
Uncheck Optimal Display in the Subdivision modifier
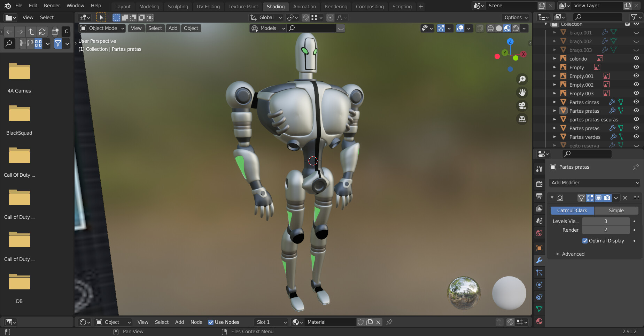pos(585,241)
